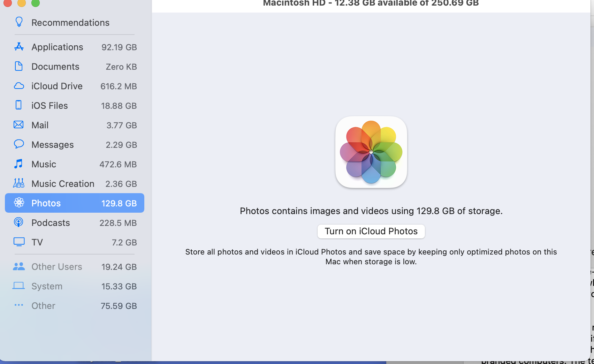Select the Messages storage category
Screen dimensions: 594x364
[x=75, y=144]
